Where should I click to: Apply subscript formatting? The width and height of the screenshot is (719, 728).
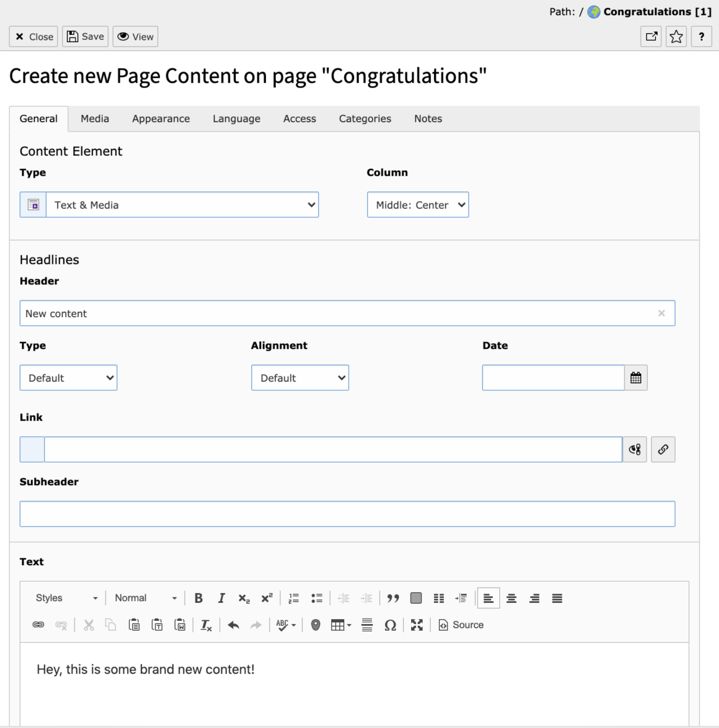pyautogui.click(x=244, y=598)
